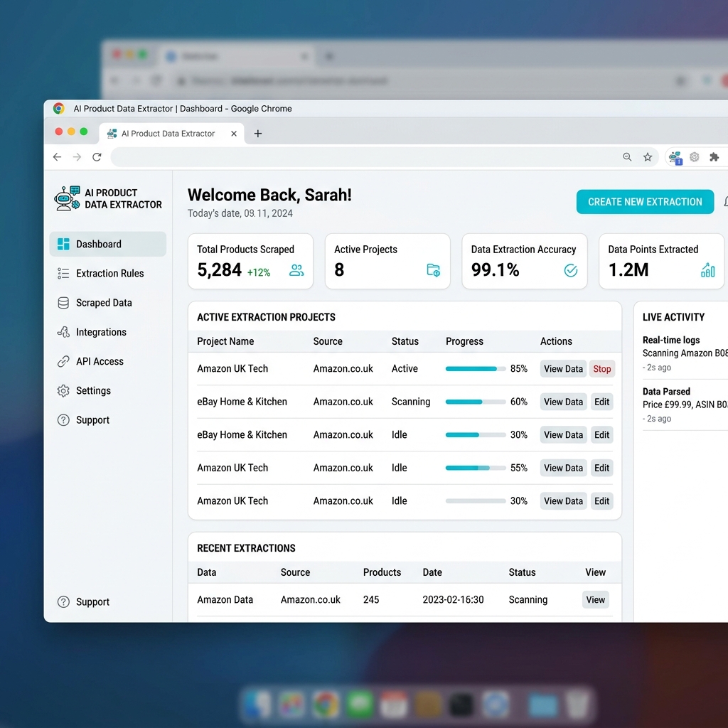Viewport: 728px width, 728px height.
Task: Click the bottom Support question-mark icon
Action: (63, 601)
